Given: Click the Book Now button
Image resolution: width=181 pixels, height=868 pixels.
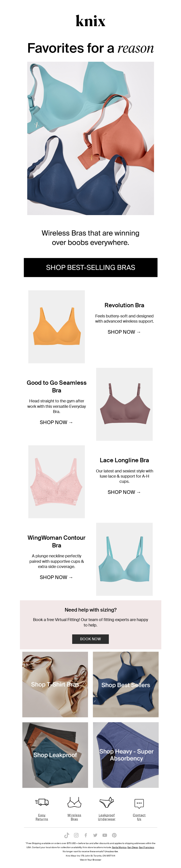Looking at the screenshot, I should click(x=90, y=638).
